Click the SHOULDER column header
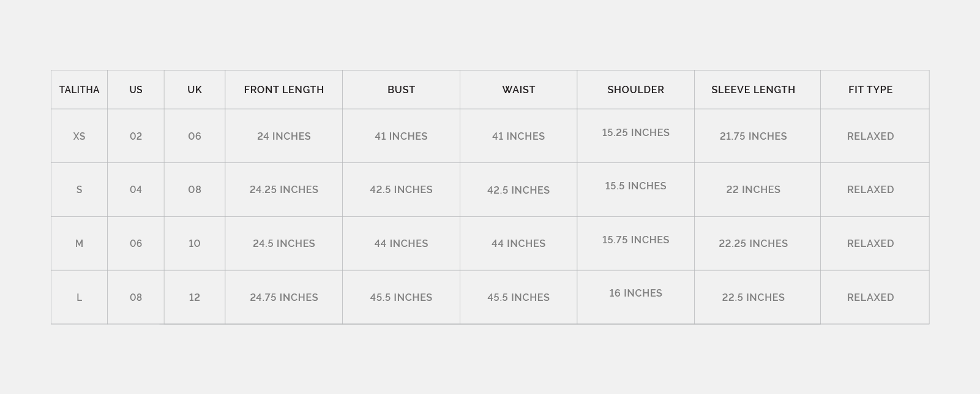This screenshot has width=980, height=394. point(635,89)
